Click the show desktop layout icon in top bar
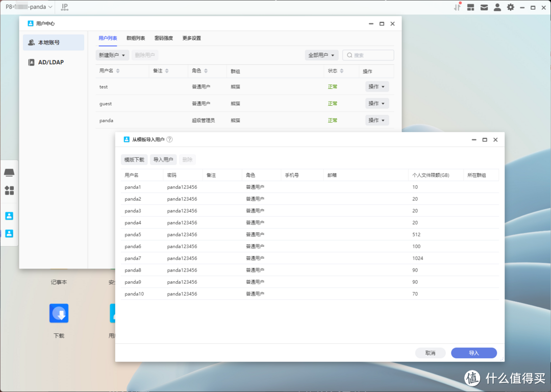 (x=470, y=7)
